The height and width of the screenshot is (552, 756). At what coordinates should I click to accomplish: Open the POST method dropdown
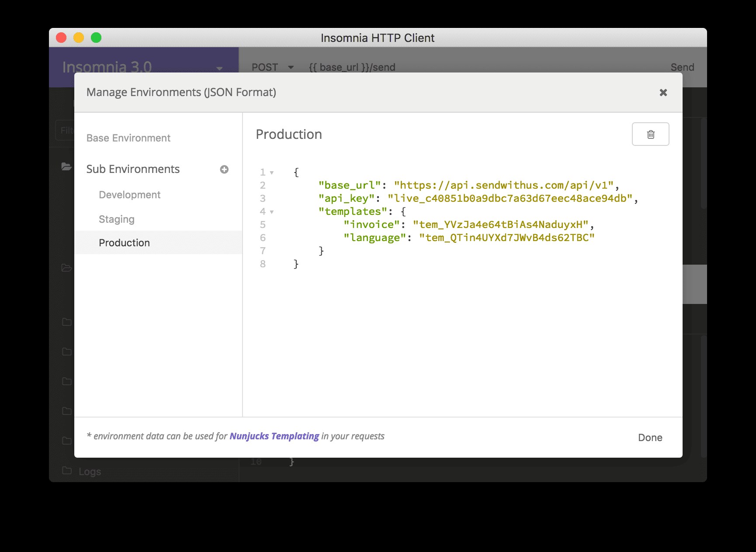[273, 67]
